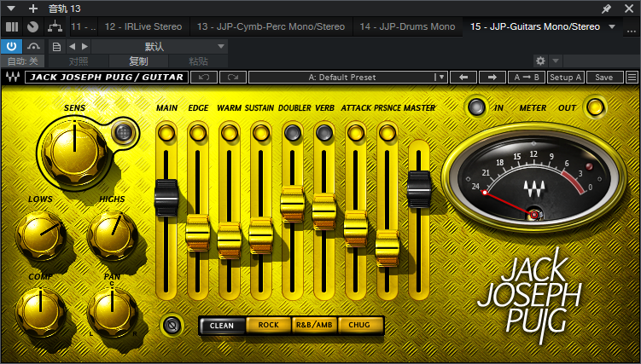Click the HIGHS knob
This screenshot has height=364, width=641.
(x=113, y=234)
